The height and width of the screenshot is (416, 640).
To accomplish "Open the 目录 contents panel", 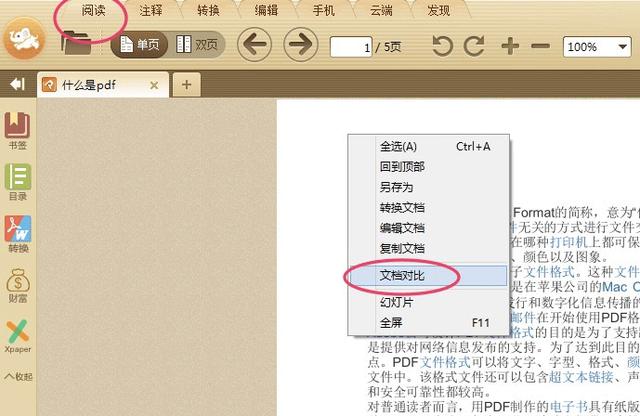I will coord(18,182).
